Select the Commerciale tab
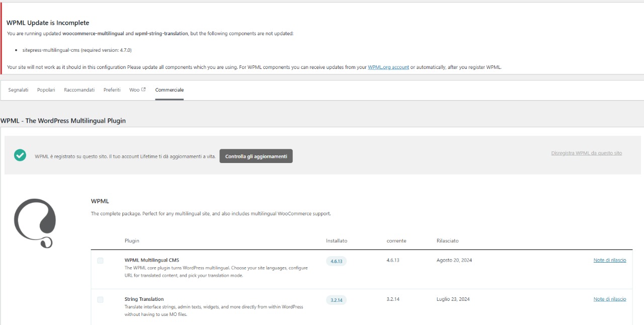The image size is (644, 325). pyautogui.click(x=170, y=90)
